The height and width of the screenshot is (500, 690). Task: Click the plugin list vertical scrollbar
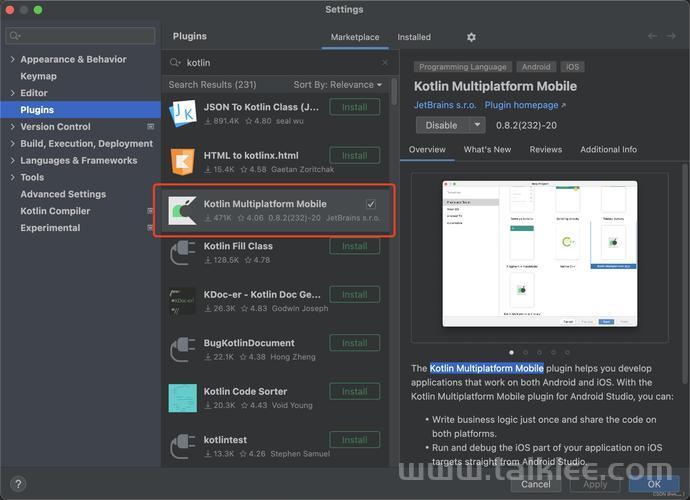[394, 92]
